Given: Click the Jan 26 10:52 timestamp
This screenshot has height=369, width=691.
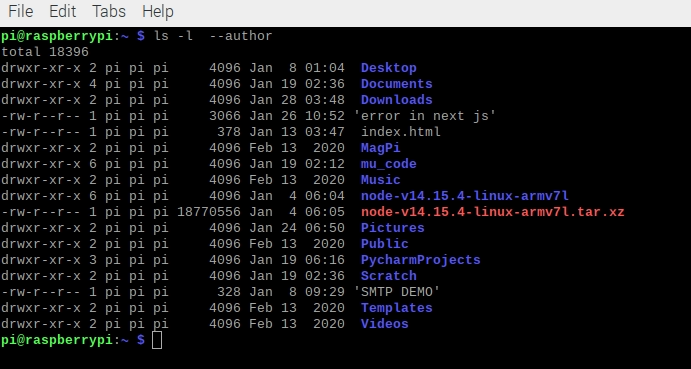Looking at the screenshot, I should (x=297, y=116).
